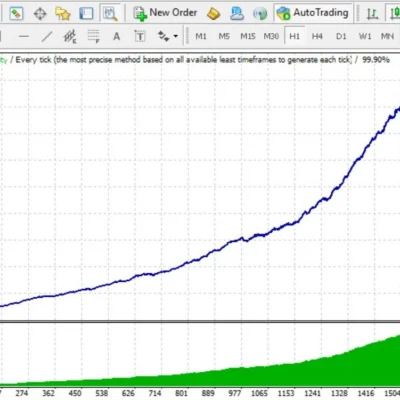Select the horizontal line tool
The width and height of the screenshot is (400, 400).
point(24,36)
